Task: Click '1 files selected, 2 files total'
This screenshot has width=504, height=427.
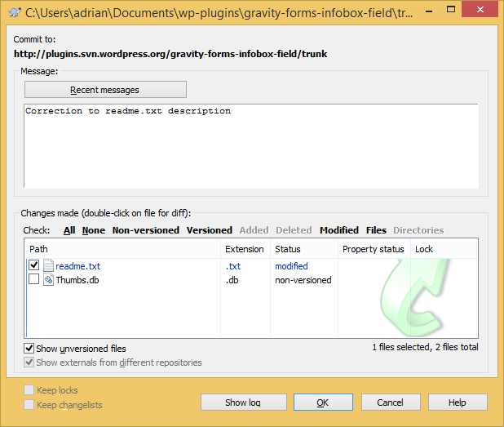Action: click(425, 347)
